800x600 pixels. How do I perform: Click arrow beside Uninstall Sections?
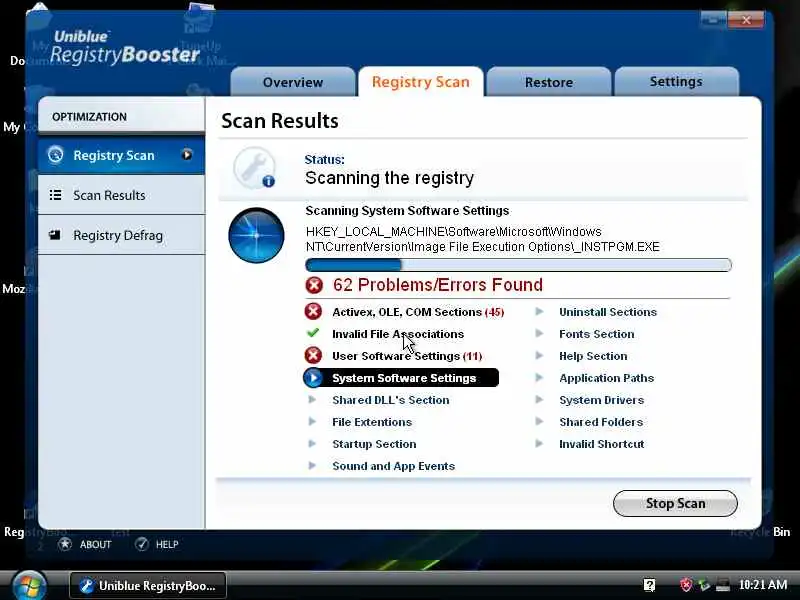[x=539, y=311]
